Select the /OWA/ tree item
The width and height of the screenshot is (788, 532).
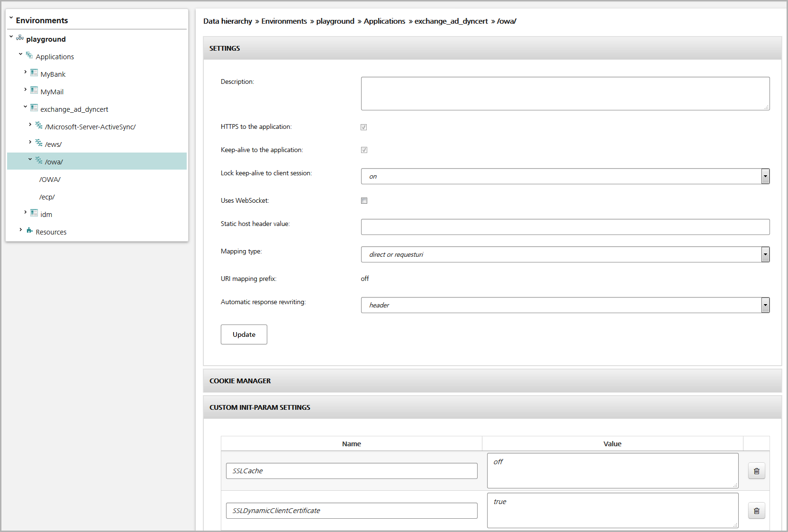point(50,180)
